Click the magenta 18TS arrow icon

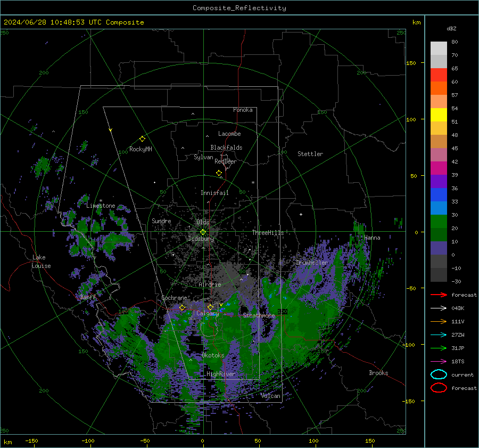(x=439, y=362)
